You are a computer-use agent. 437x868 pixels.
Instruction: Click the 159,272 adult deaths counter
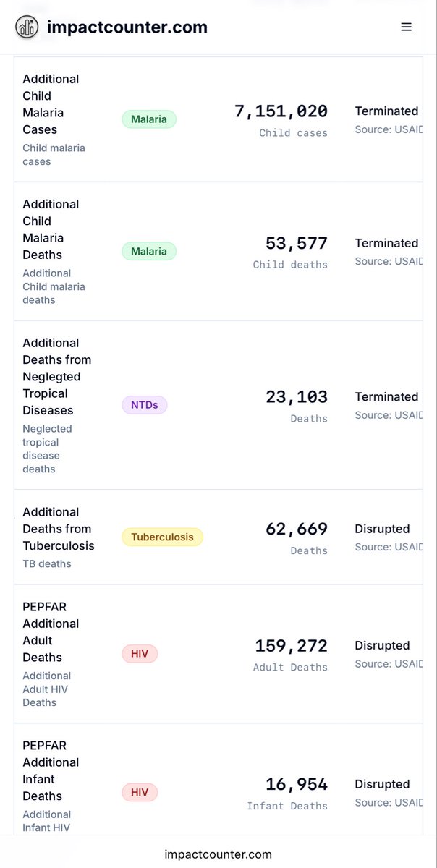coord(291,646)
